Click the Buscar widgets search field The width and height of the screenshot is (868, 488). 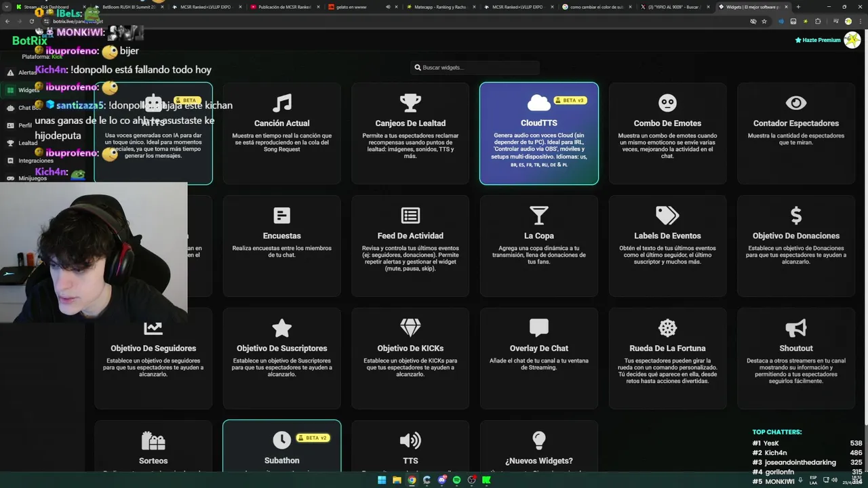click(476, 67)
